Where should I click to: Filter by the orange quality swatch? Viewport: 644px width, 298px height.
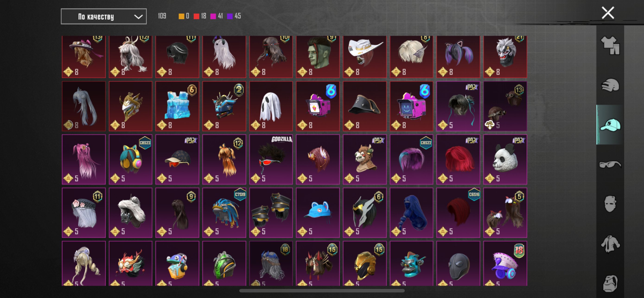(x=182, y=16)
